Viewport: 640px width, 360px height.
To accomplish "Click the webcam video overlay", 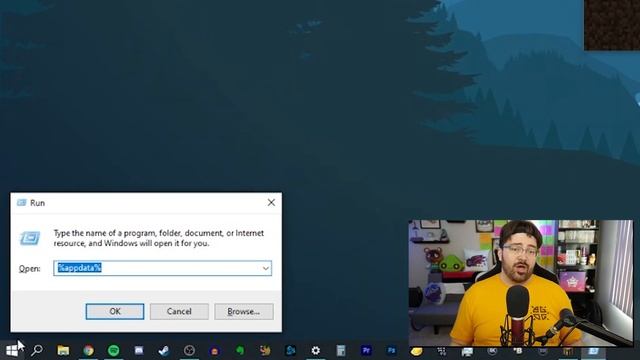I will [521, 283].
